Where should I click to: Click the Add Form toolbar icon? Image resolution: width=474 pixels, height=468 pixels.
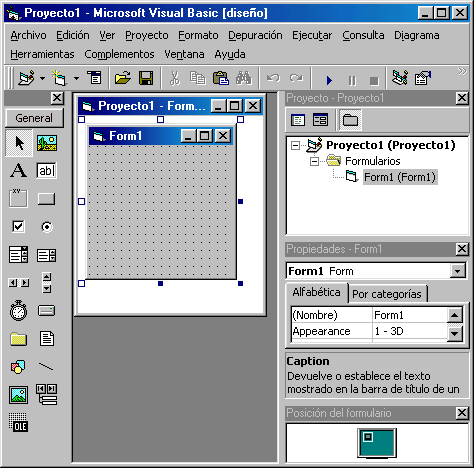(x=59, y=78)
